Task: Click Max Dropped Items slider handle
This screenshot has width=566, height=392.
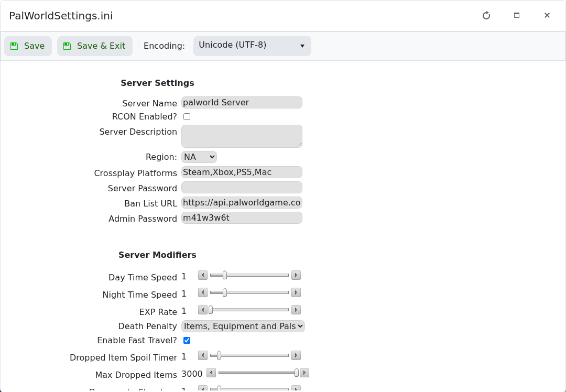Action: tap(296, 373)
